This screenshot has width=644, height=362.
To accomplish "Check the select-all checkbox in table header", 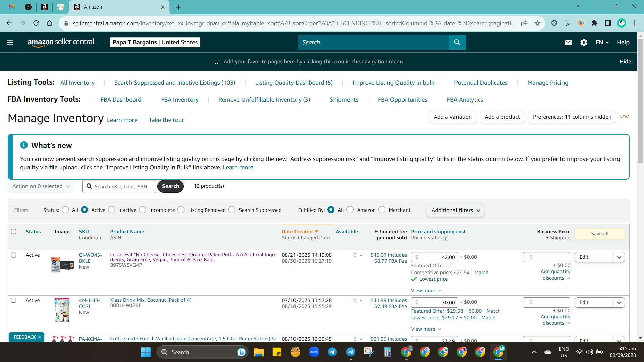I will tap(14, 231).
